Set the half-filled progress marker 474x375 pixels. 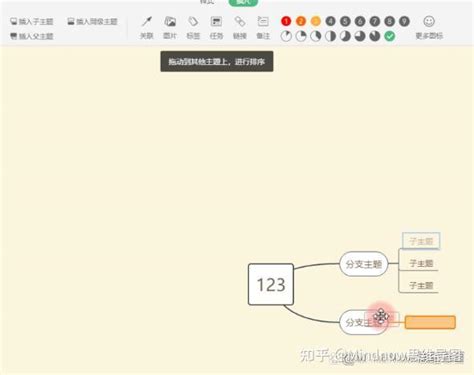tap(330, 36)
